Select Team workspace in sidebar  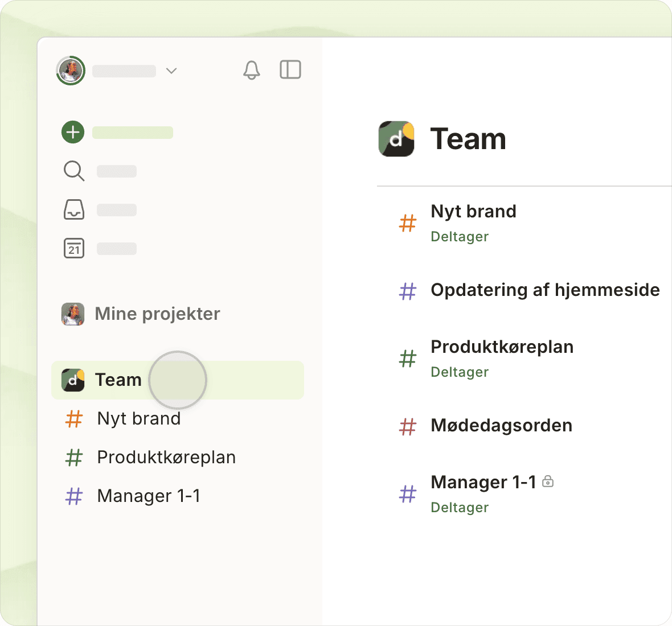(x=118, y=380)
